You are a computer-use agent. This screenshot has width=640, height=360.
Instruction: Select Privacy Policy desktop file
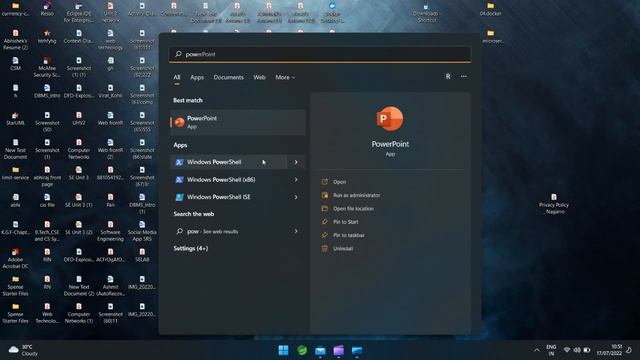coord(553,204)
